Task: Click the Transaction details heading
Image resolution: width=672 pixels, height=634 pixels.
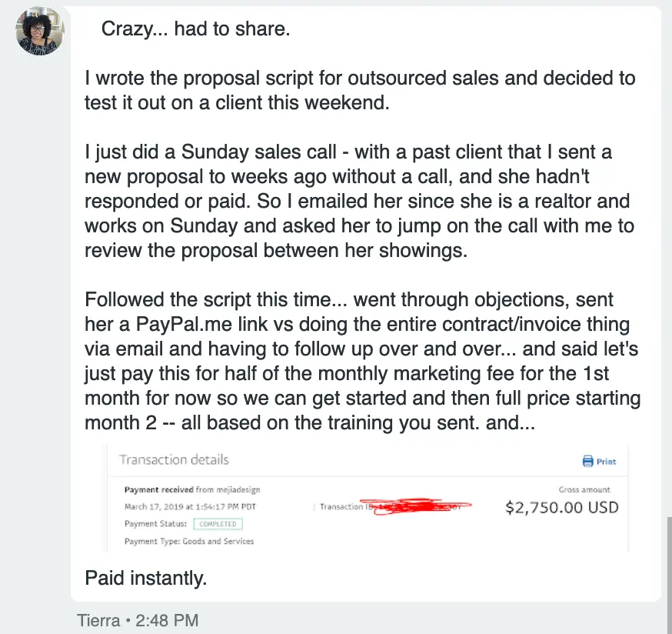Action: click(174, 460)
